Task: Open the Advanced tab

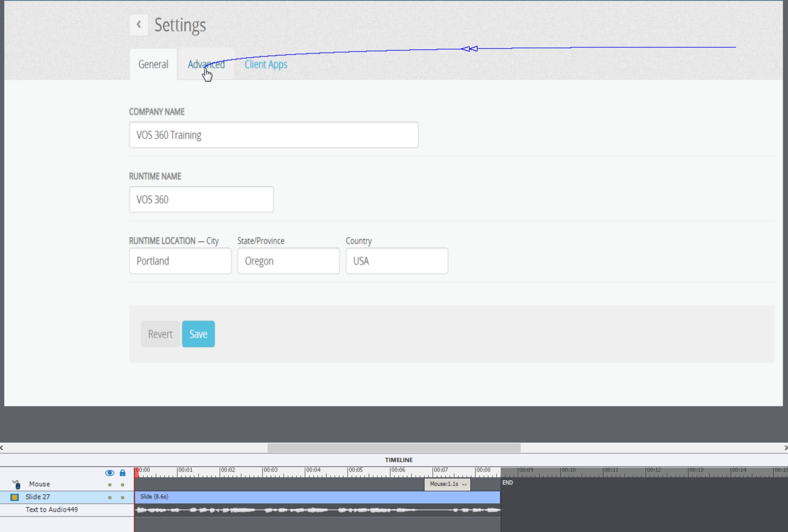Action: [206, 64]
